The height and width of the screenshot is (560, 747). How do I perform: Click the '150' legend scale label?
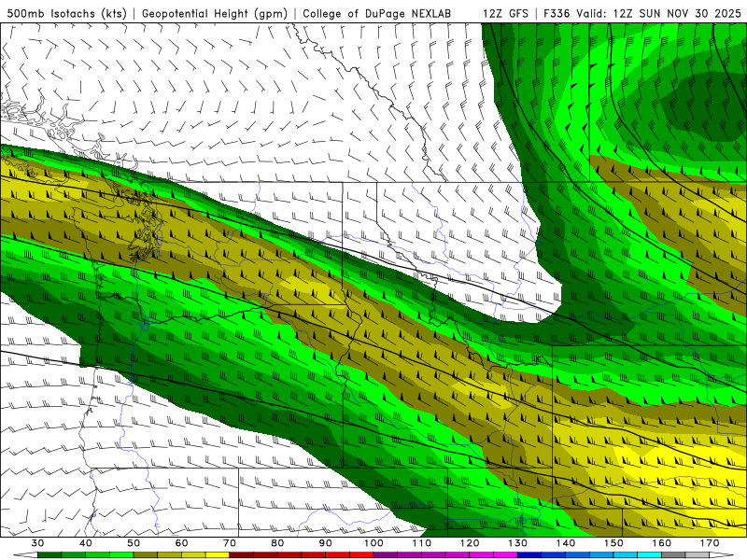tap(613, 543)
